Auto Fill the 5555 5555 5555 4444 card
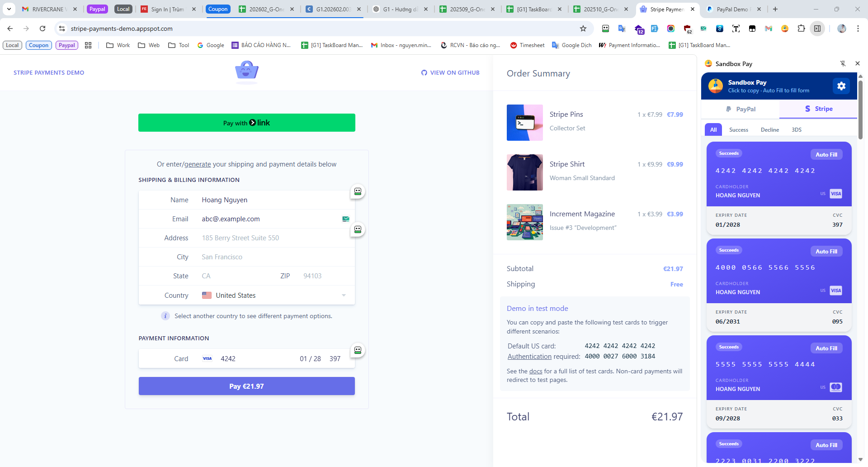 (x=826, y=348)
